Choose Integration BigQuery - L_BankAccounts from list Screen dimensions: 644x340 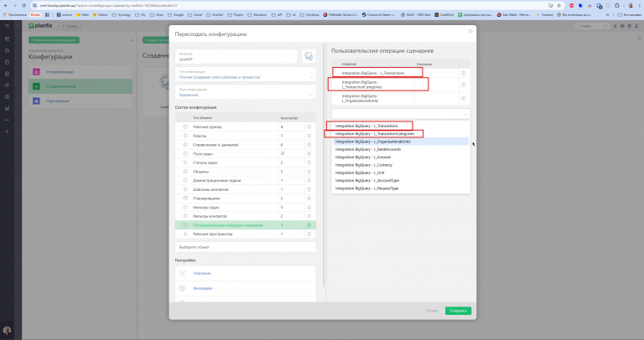point(401,149)
